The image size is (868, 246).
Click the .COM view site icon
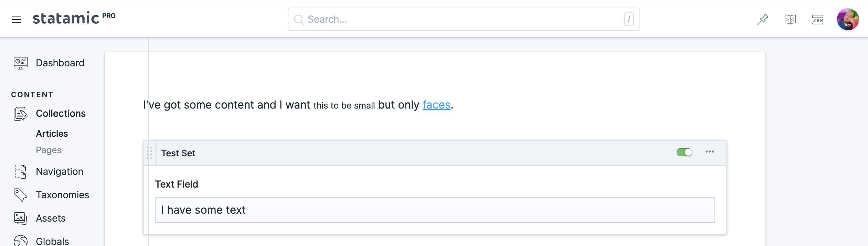click(x=818, y=20)
